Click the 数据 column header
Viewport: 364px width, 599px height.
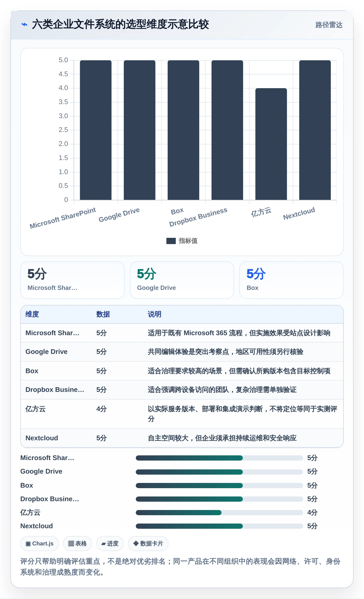pyautogui.click(x=103, y=314)
